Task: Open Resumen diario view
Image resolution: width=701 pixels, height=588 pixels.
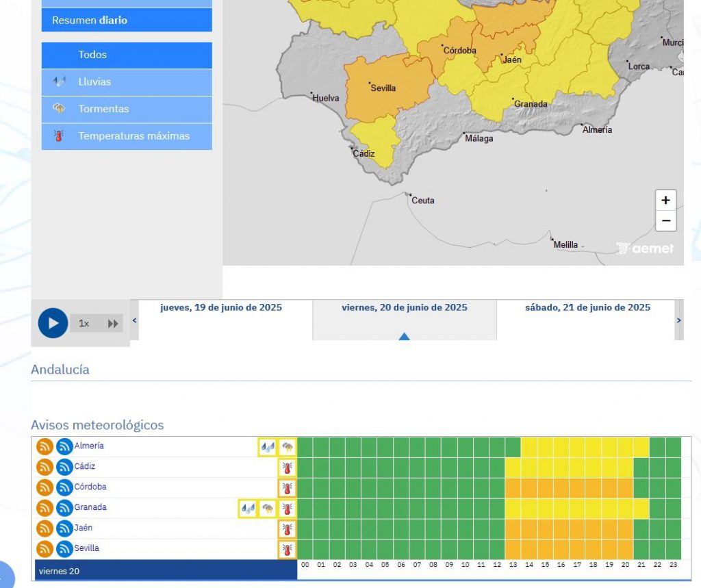Action: (127, 21)
